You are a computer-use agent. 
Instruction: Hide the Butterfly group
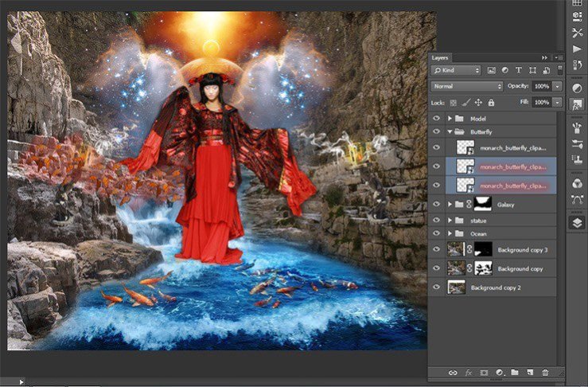[x=436, y=131]
